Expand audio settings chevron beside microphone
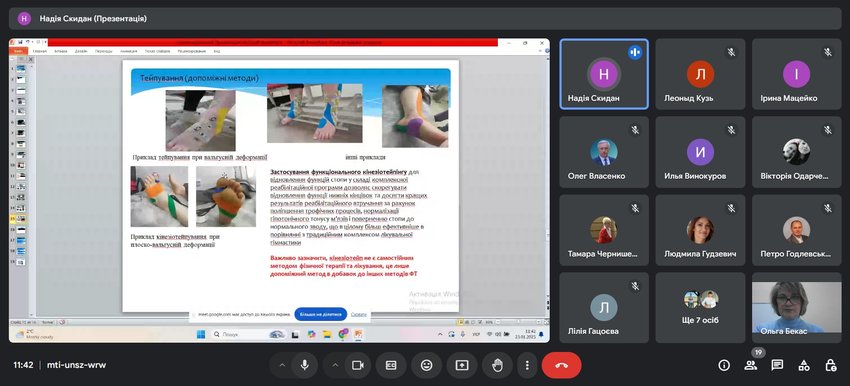Image resolution: width=850 pixels, height=386 pixels. [x=282, y=365]
